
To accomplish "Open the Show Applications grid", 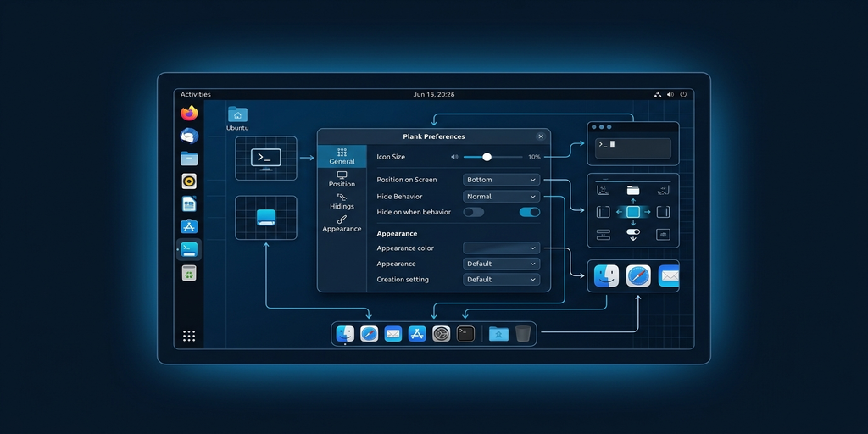I will click(x=189, y=336).
